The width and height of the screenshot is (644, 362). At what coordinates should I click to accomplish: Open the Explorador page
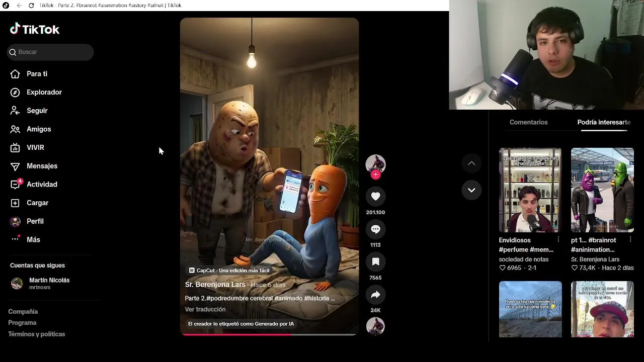point(44,93)
